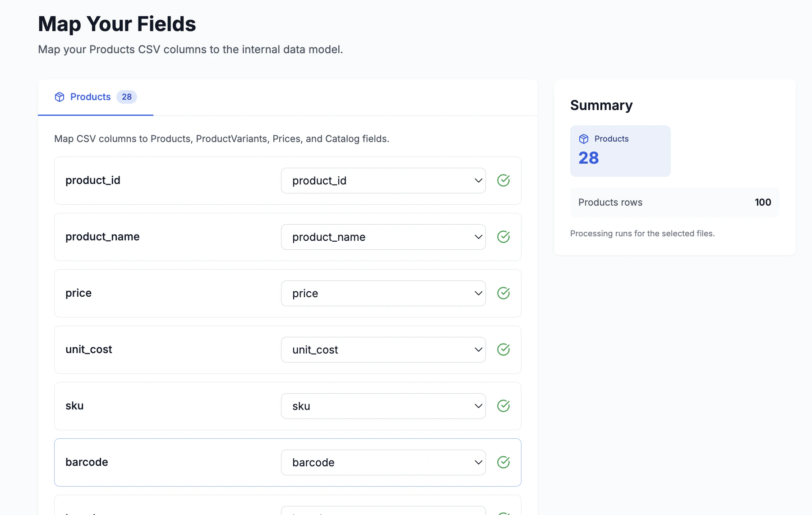Viewport: 812px width, 515px height.
Task: Click the green checkmark beside unit_cost
Action: pyautogui.click(x=503, y=349)
